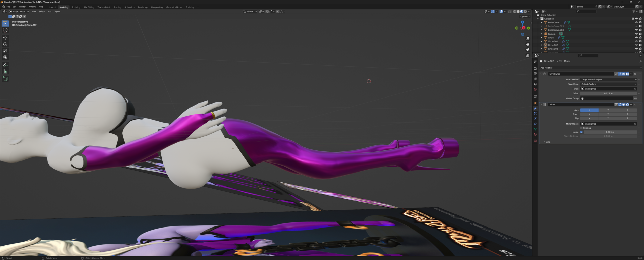This screenshot has width=644, height=260.
Task: Toggle camera view icon in viewport
Action: [528, 50]
